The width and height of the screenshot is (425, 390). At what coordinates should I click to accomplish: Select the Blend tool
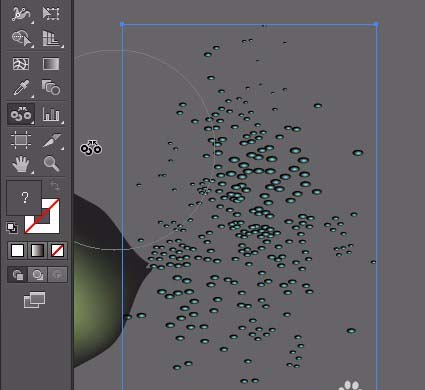point(51,88)
